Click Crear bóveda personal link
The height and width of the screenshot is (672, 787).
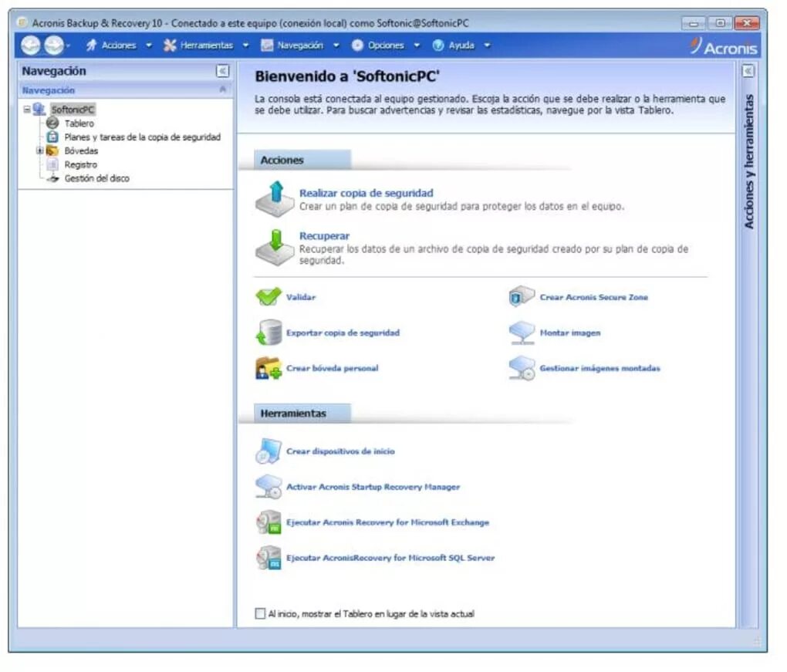pyautogui.click(x=333, y=368)
